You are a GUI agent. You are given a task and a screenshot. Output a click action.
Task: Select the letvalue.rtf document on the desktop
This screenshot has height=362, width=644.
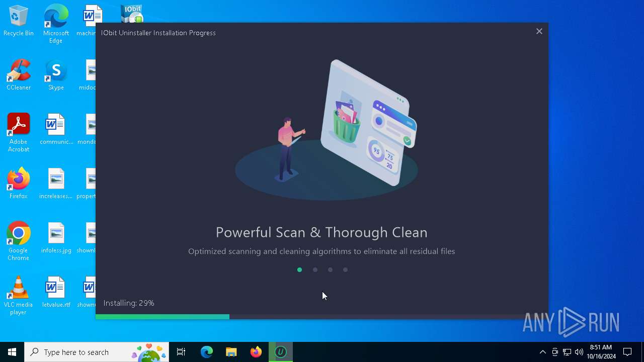[x=56, y=293]
